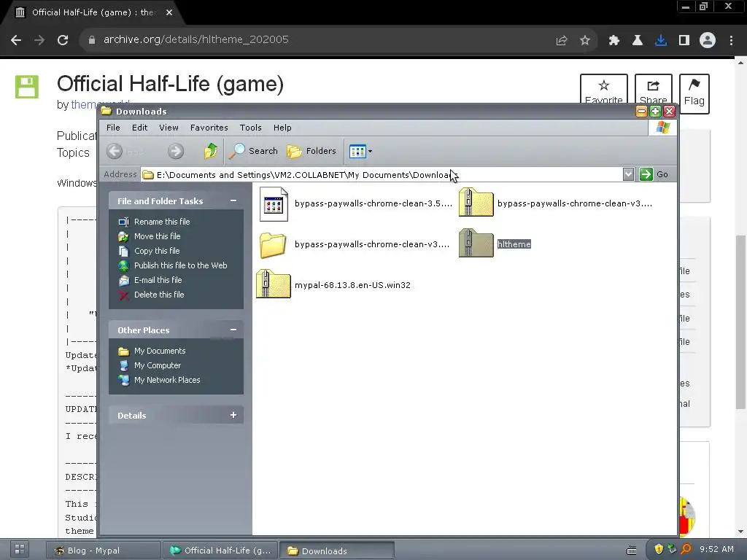The height and width of the screenshot is (560, 747).
Task: Click E-mail this file
Action: [x=158, y=280]
